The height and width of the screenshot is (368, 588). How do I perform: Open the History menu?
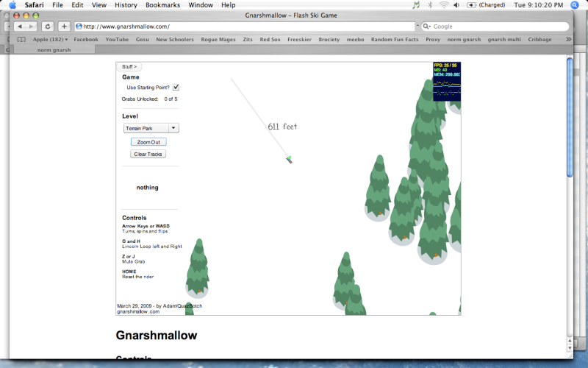pos(126,5)
